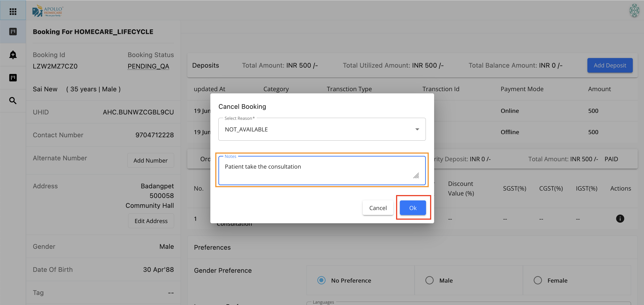Expand the Select Reason dropdown arrow
The height and width of the screenshot is (305, 644).
417,129
